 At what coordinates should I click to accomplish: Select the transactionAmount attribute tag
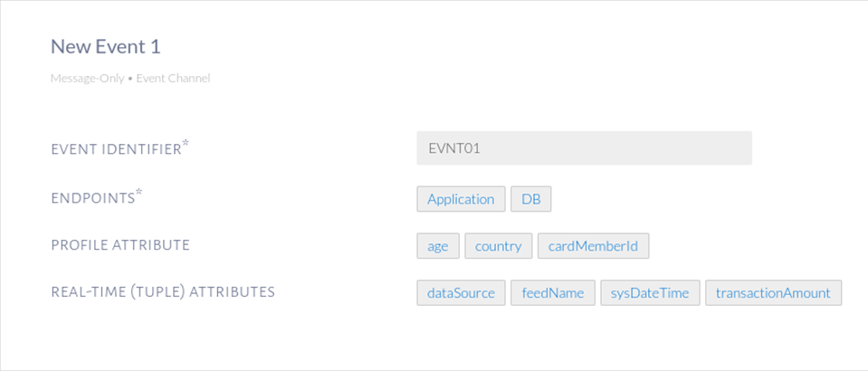[773, 293]
